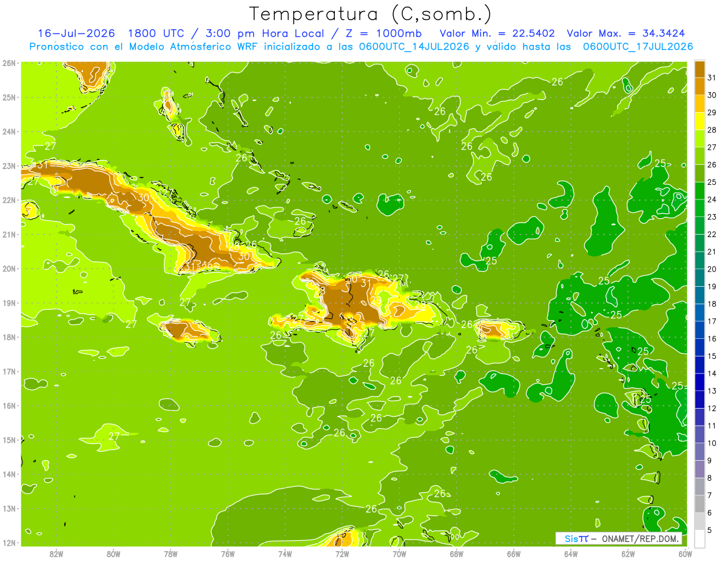728x562 pixels.
Task: Click the dark blue swatch between 13 and 14
Action: click(x=700, y=382)
